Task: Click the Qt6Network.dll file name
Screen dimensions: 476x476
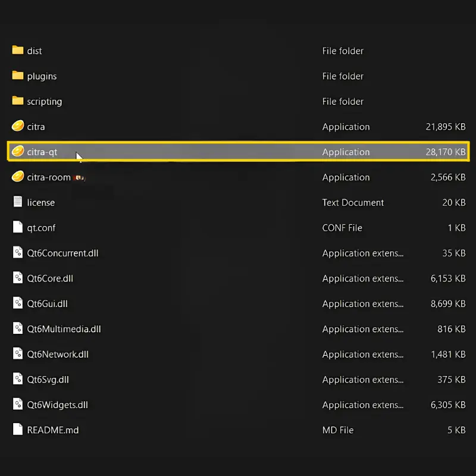Action: coord(58,354)
